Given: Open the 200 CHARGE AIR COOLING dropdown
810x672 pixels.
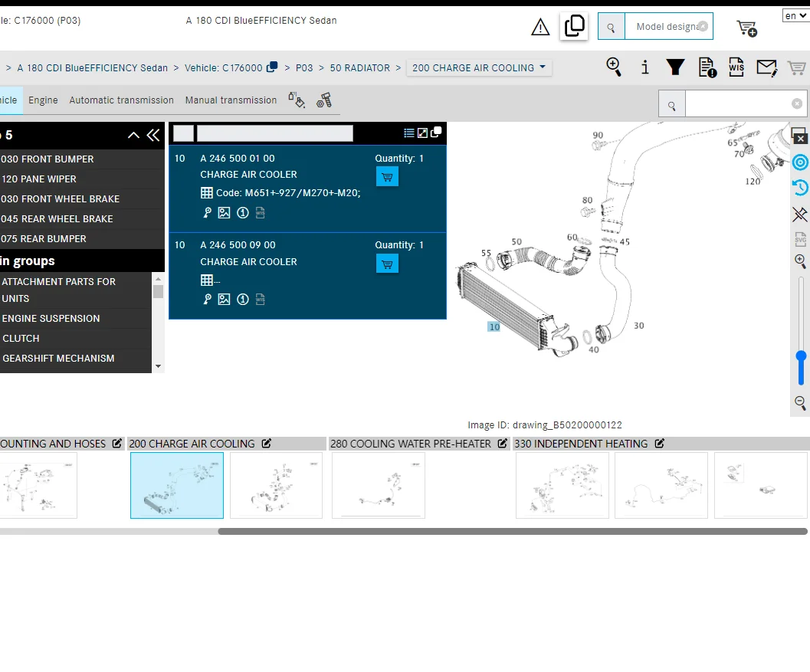Looking at the screenshot, I should [x=479, y=67].
